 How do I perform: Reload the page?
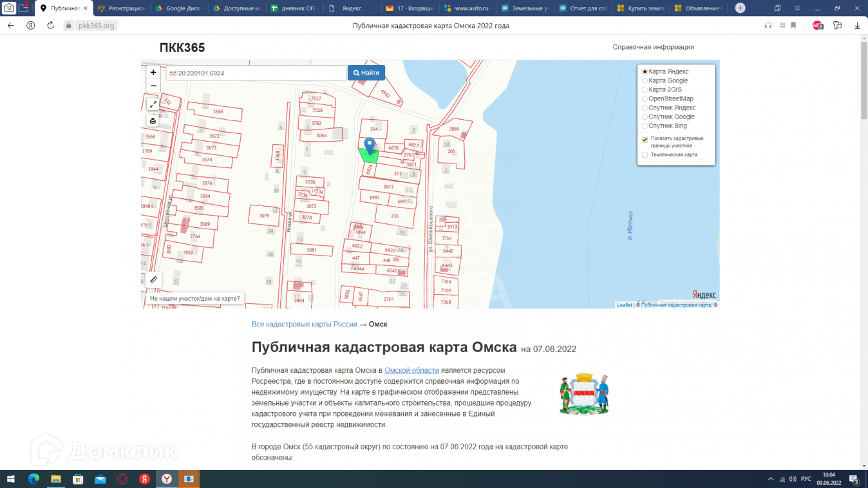(x=50, y=26)
